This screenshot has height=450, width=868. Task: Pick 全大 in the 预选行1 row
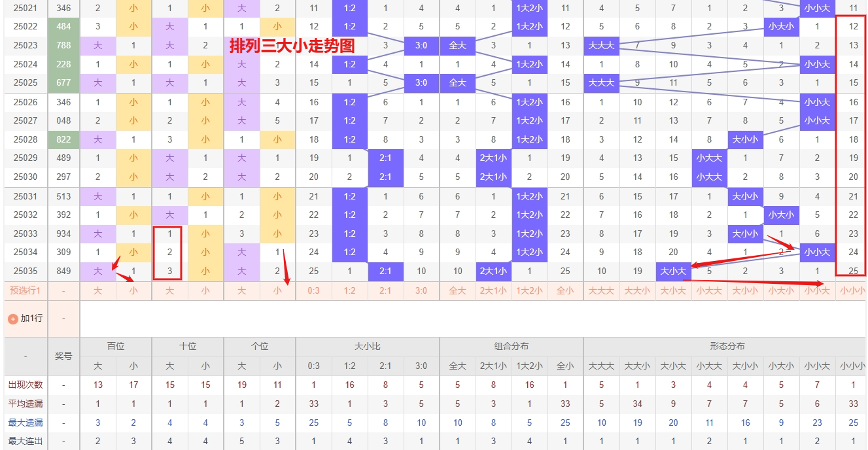tap(458, 290)
